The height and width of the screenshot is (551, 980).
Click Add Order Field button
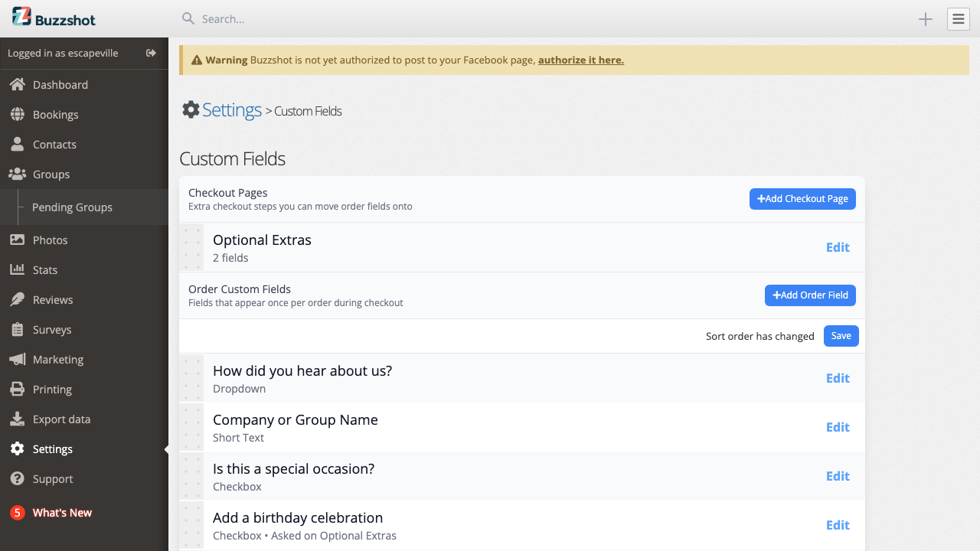pyautogui.click(x=810, y=295)
